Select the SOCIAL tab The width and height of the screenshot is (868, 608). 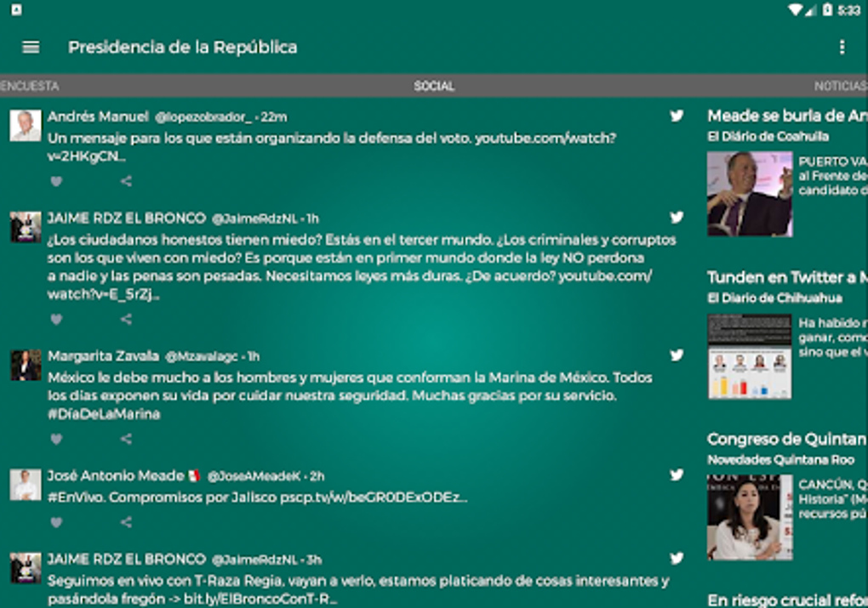[434, 86]
